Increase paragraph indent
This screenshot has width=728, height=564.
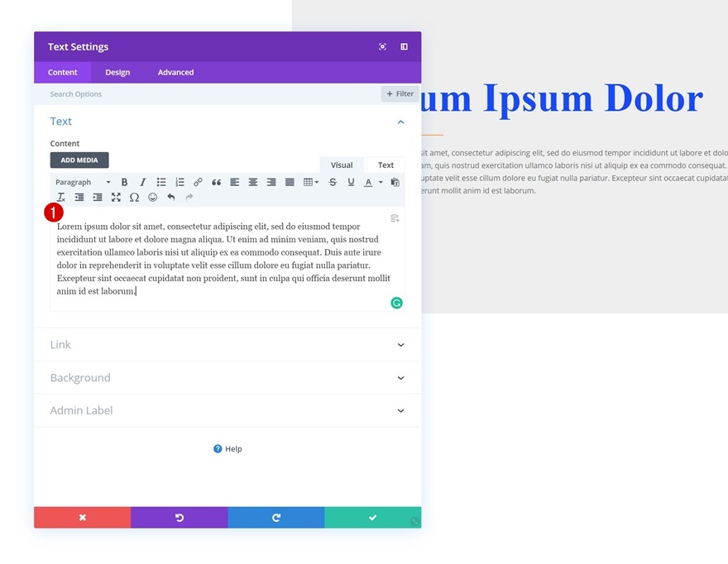[x=98, y=198]
